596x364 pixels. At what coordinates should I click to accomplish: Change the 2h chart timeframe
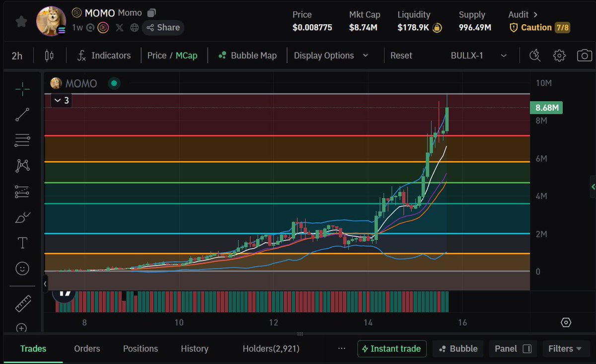tap(17, 56)
